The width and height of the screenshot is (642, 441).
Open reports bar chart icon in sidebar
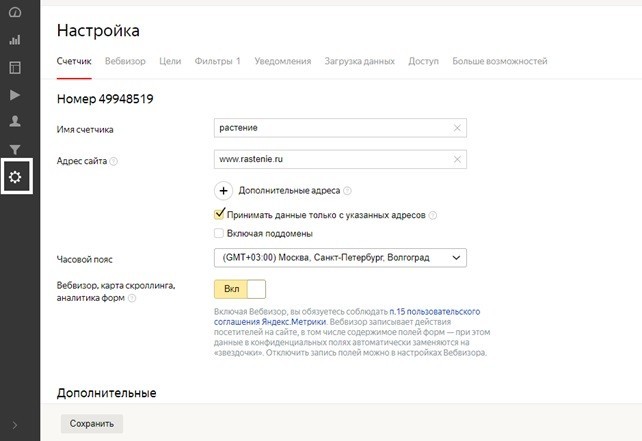pos(15,40)
